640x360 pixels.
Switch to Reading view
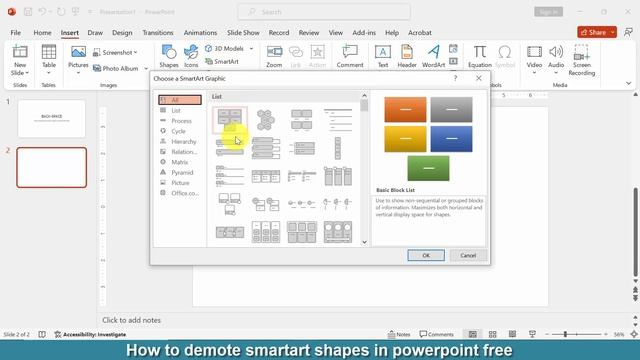click(x=512, y=334)
